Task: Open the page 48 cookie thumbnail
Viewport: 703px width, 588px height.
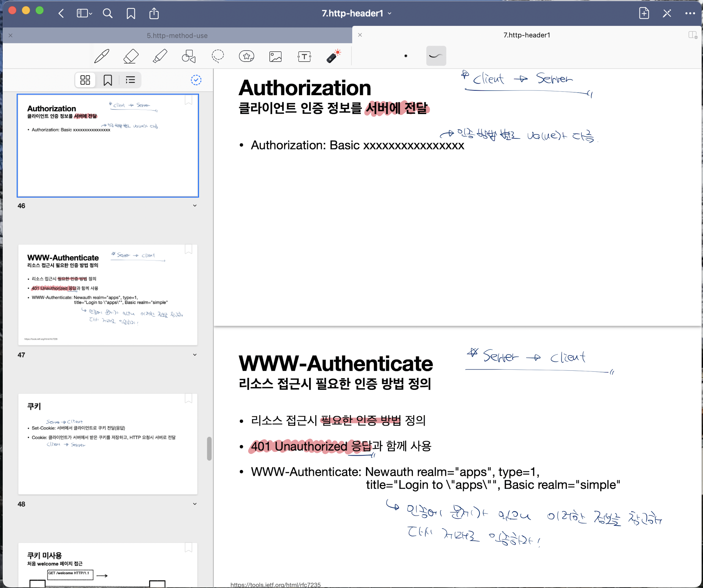Action: point(108,444)
